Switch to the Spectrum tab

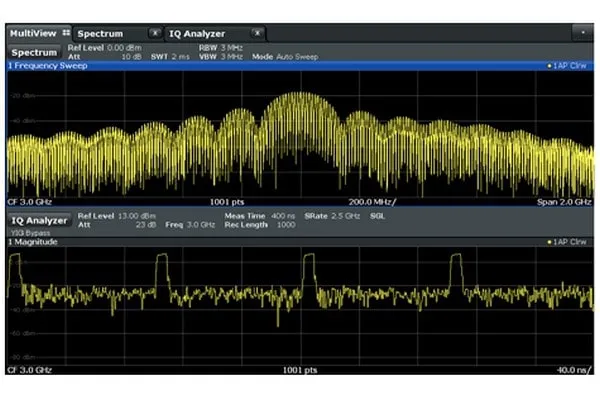[100, 34]
